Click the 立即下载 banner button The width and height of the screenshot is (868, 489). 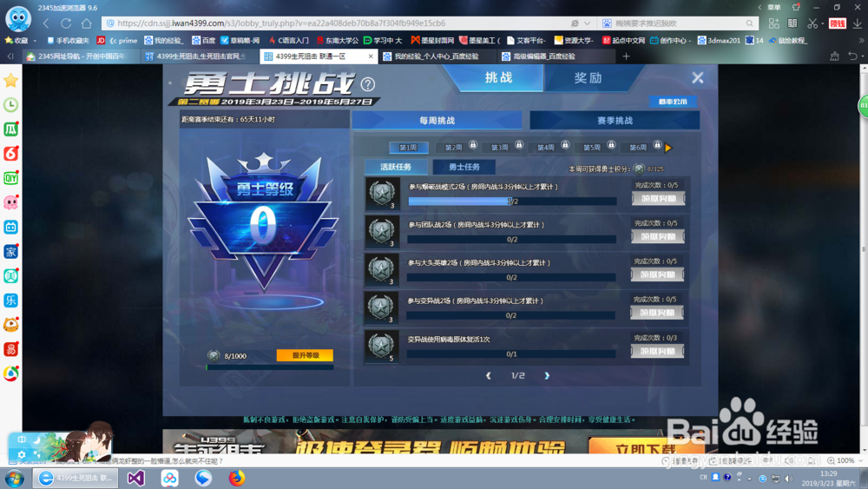[645, 447]
